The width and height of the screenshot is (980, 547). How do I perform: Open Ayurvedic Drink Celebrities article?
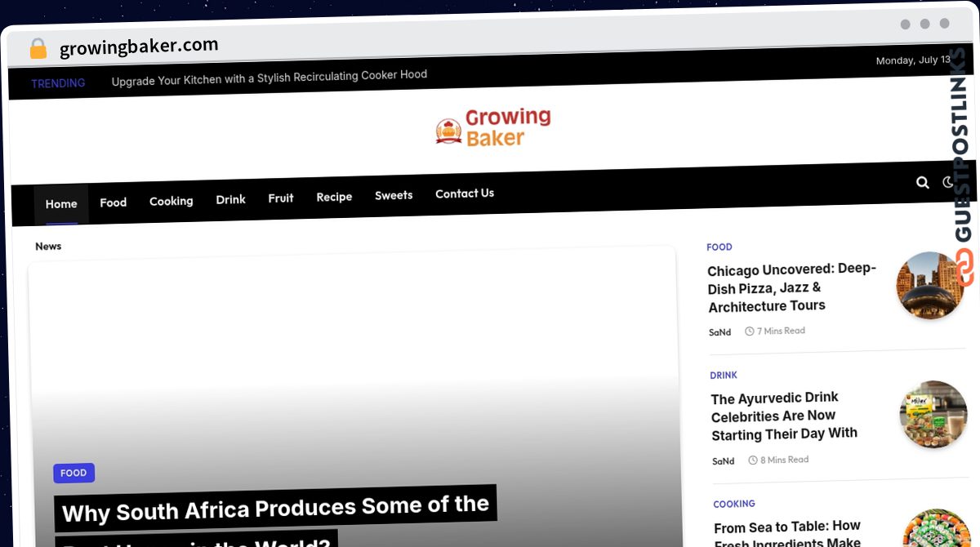click(x=784, y=416)
